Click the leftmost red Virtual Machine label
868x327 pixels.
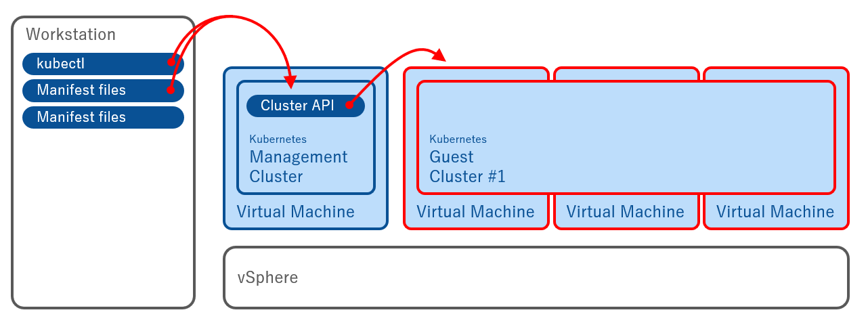pyautogui.click(x=475, y=212)
